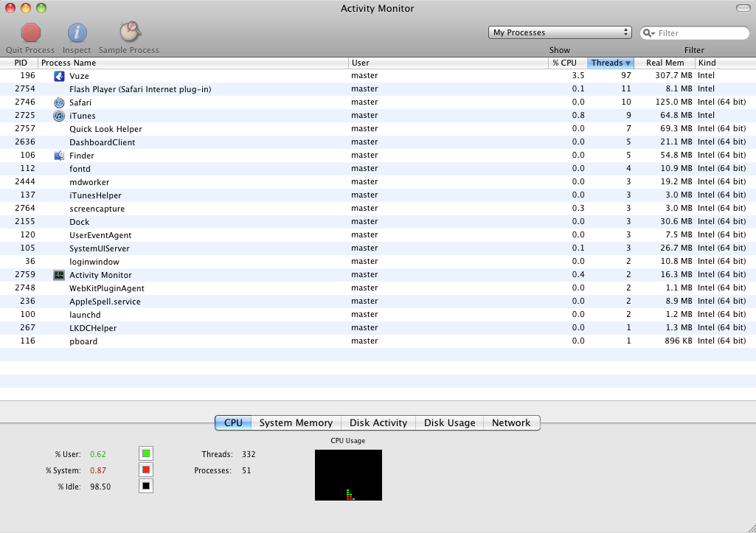Image resolution: width=756 pixels, height=533 pixels.
Task: Sort the list by PID column
Action: coord(20,63)
